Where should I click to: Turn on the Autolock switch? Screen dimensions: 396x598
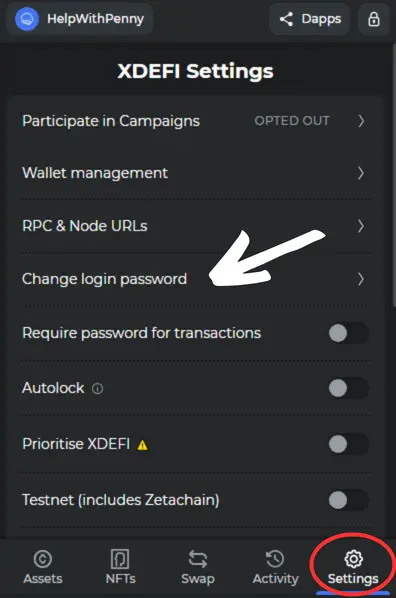point(348,388)
